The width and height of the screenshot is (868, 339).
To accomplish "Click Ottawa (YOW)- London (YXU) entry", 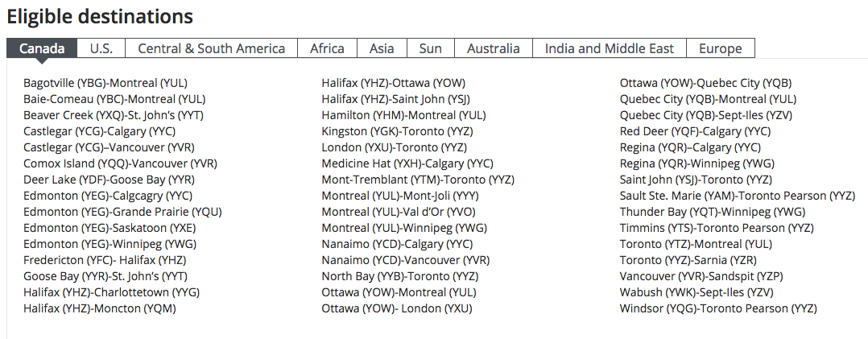I will 397,308.
